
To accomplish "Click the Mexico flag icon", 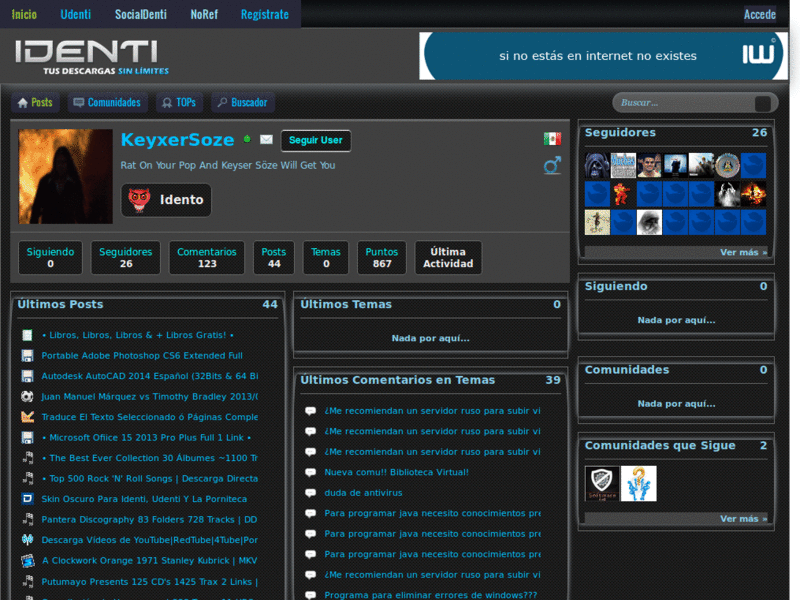I will click(x=552, y=138).
